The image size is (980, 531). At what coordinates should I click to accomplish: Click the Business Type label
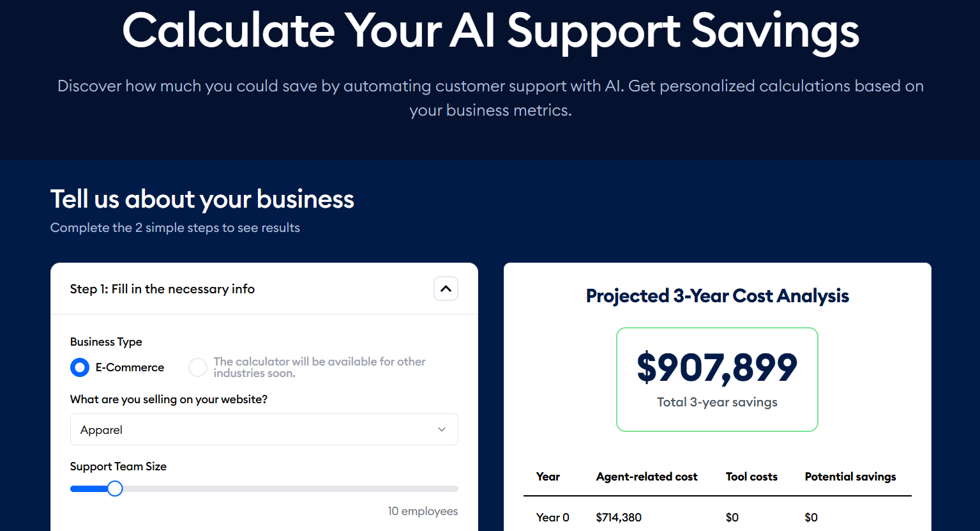(106, 342)
